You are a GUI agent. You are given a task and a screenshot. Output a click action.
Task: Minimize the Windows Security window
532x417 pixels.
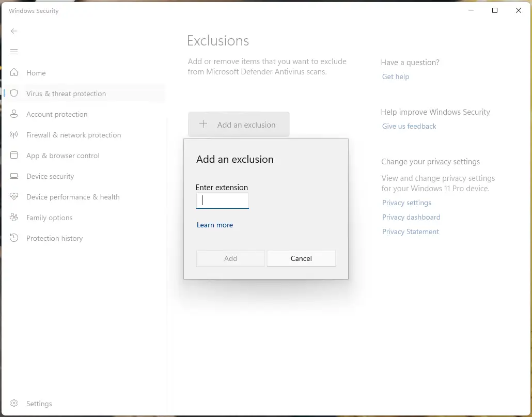pyautogui.click(x=471, y=10)
